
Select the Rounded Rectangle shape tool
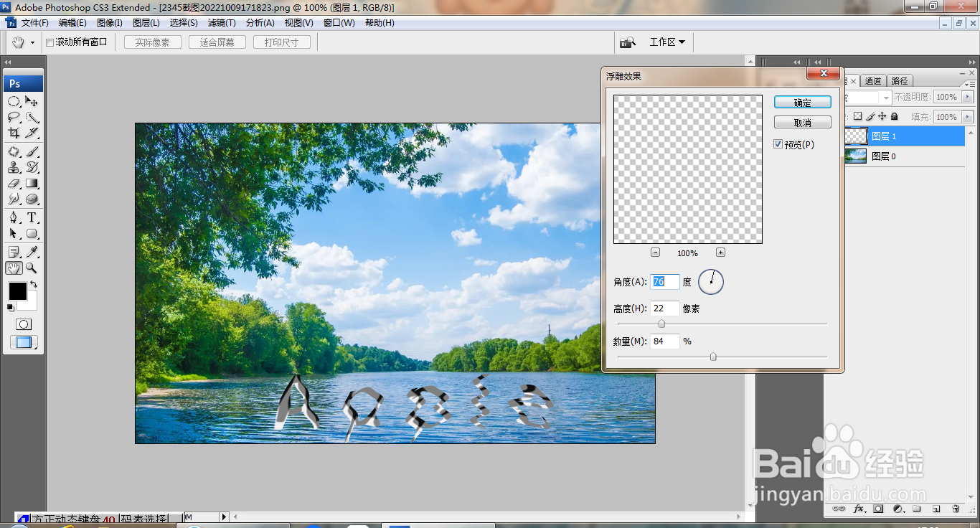coord(32,233)
